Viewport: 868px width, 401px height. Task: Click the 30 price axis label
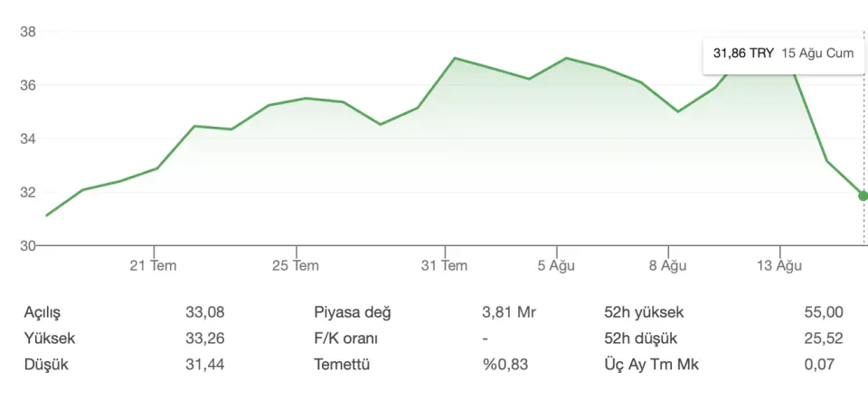click(28, 246)
